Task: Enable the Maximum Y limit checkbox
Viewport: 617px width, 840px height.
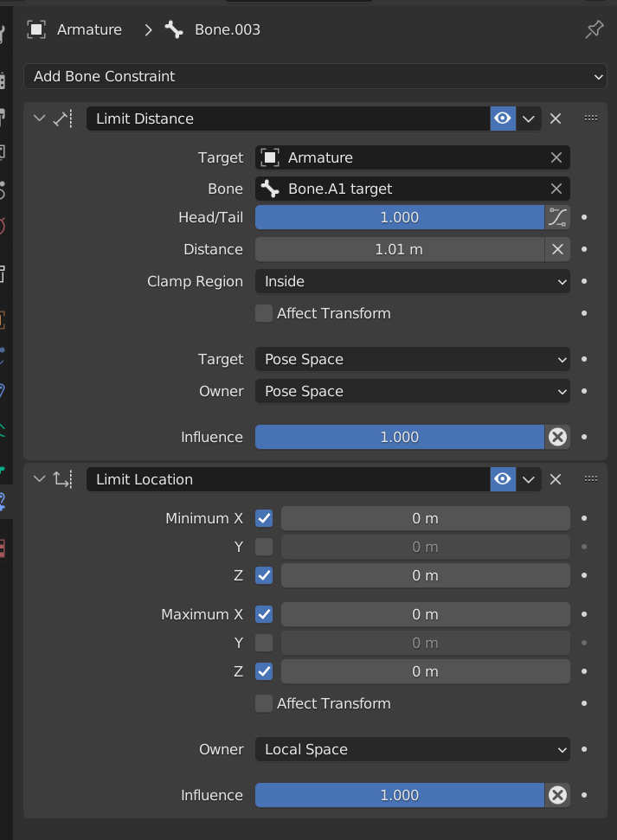Action: point(264,643)
